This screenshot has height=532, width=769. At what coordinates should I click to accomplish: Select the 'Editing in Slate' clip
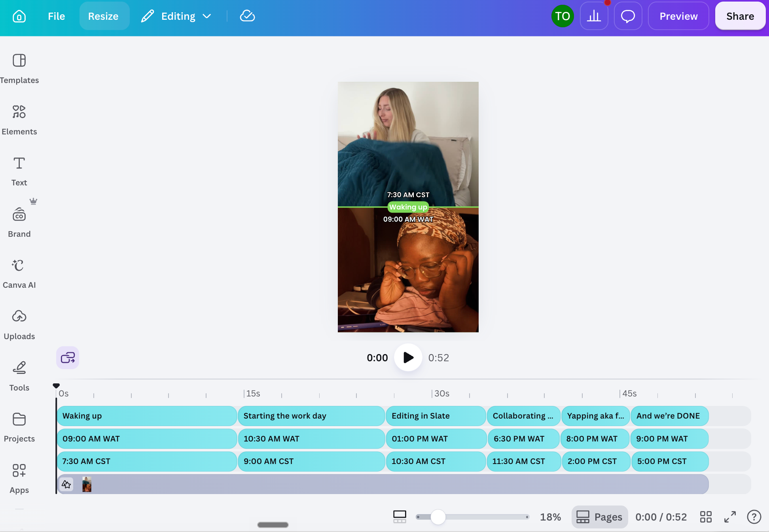tap(436, 416)
